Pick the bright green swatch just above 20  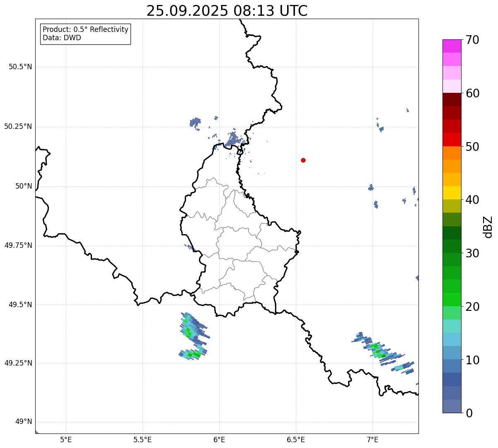tap(452, 299)
